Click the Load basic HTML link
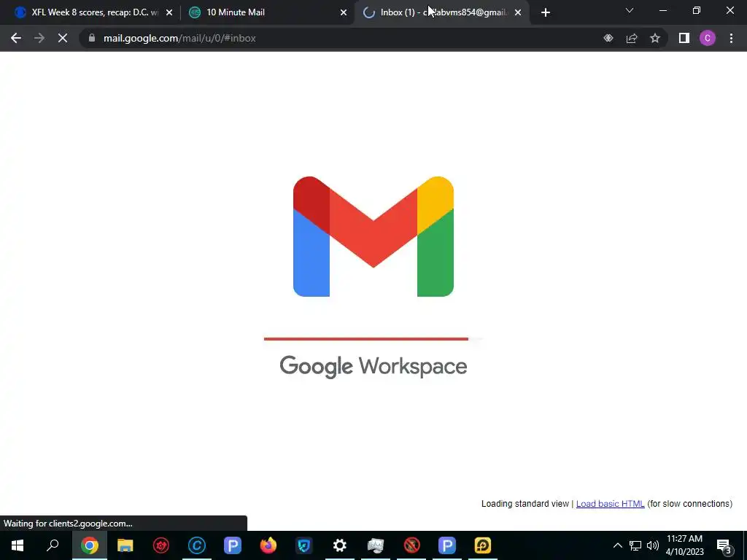Screen dimensions: 747x560 pos(611,504)
